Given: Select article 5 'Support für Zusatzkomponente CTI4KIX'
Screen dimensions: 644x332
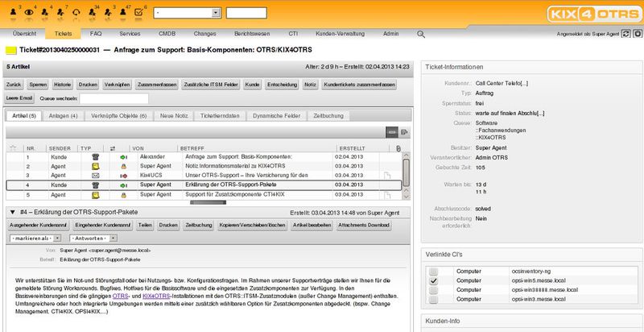Looking at the screenshot, I should (204, 195).
